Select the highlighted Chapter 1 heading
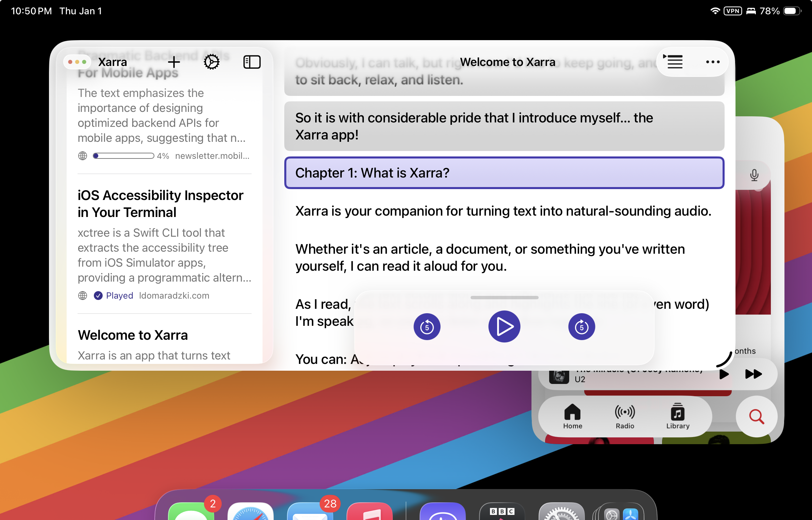This screenshot has width=812, height=520. 372,173
